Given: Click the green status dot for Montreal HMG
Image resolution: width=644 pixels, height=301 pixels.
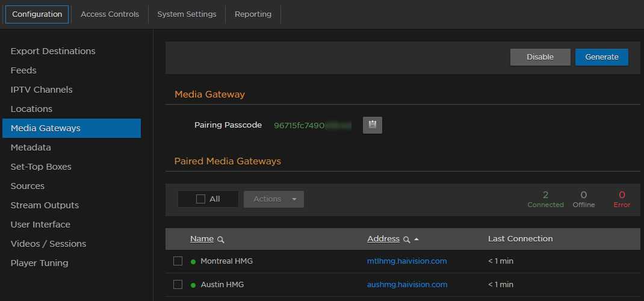Looking at the screenshot, I should [193, 262].
